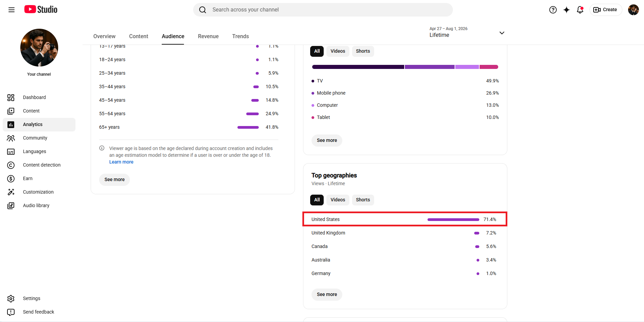Screen dimensions: 644x322
Task: Open Customization in the sidebar
Action: [39, 192]
